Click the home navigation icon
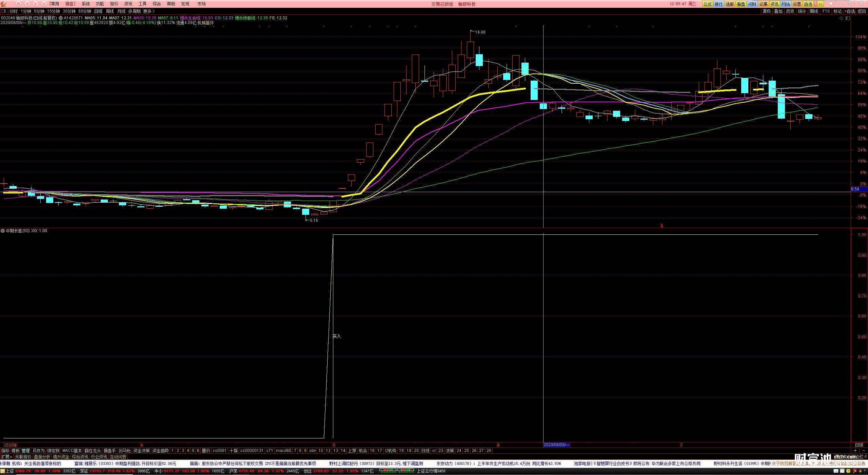 tap(19, 4)
